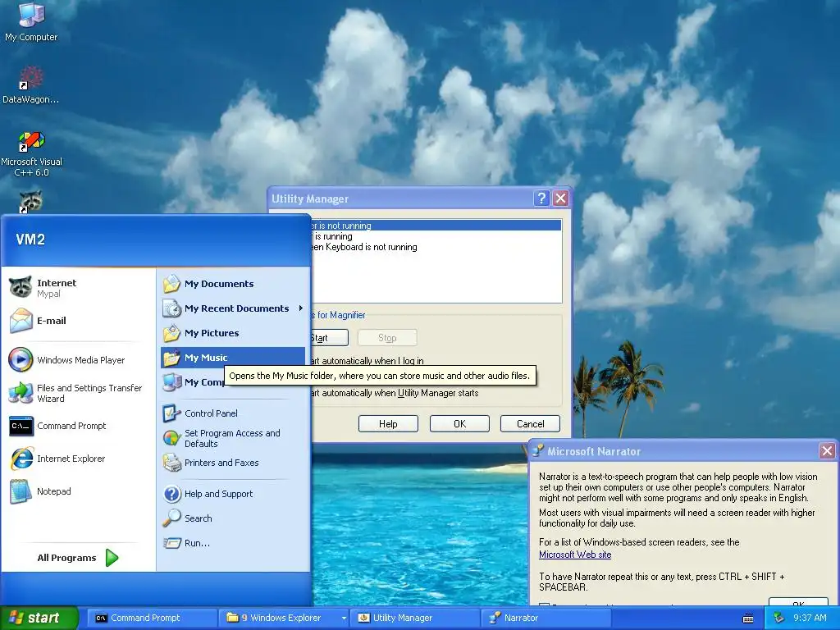The width and height of the screenshot is (840, 630).
Task: Open Printers and Faxes
Action: click(233, 463)
